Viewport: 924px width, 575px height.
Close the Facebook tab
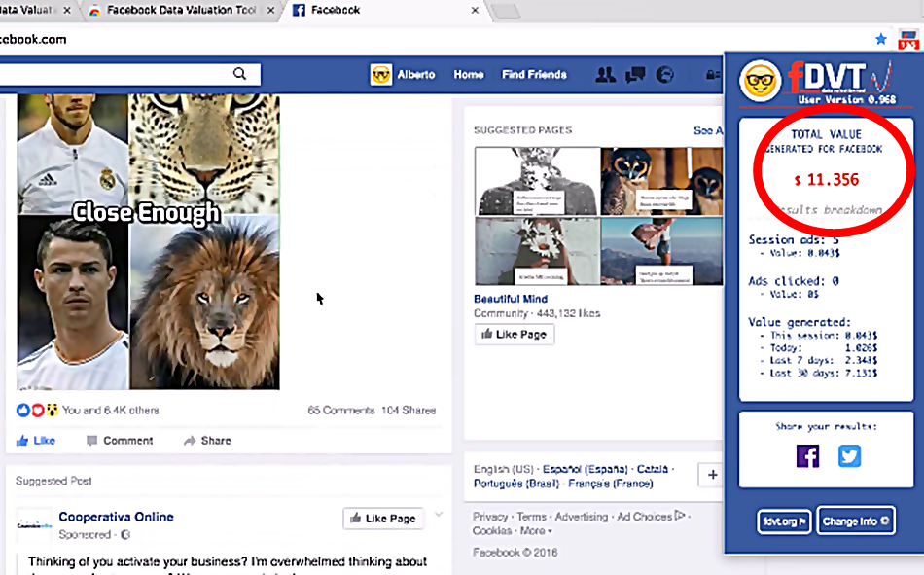point(475,10)
